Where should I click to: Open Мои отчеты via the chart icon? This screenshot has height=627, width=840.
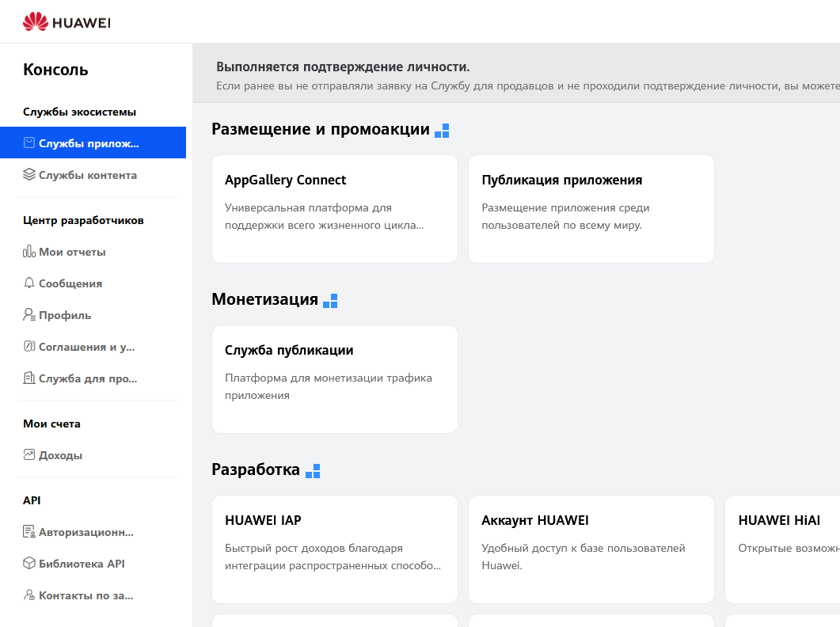(29, 252)
